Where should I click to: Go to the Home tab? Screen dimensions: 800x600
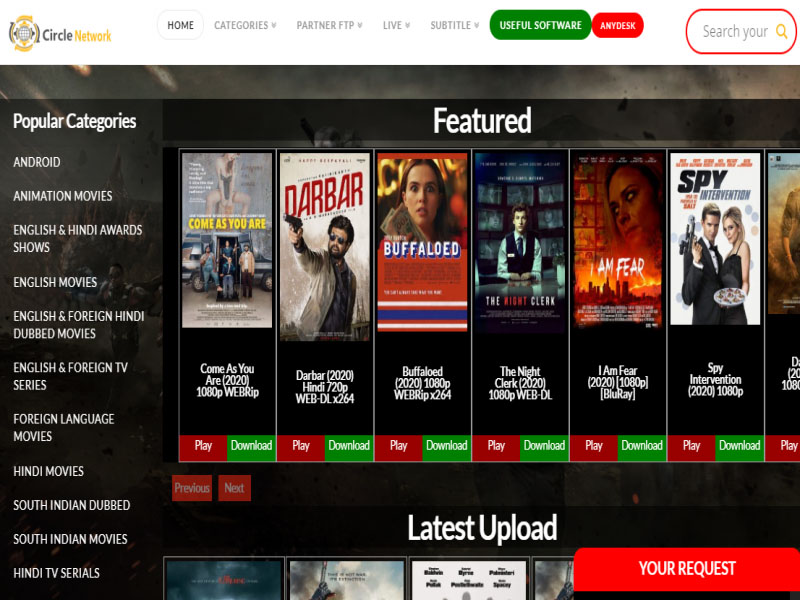pos(181,25)
